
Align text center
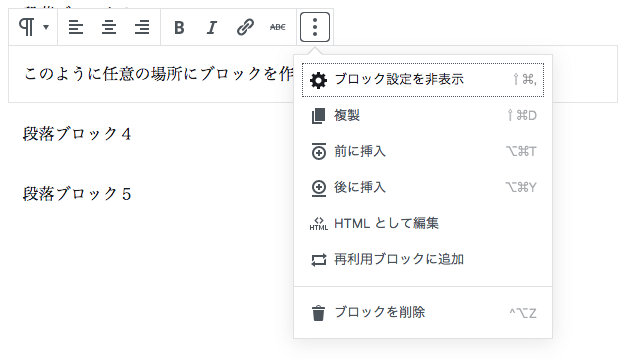coord(109,27)
